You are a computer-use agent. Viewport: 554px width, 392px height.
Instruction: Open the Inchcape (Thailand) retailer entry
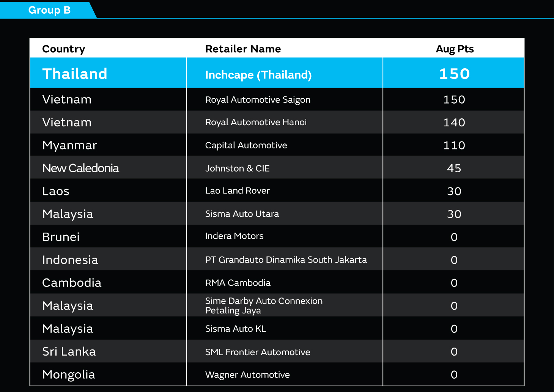pyautogui.click(x=258, y=75)
